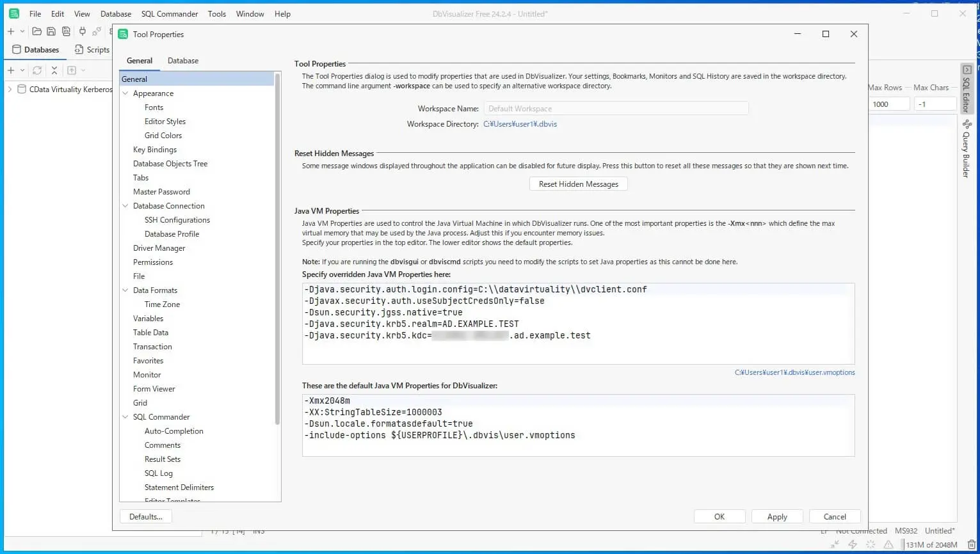The image size is (980, 554).
Task: Select Fonts in the settings tree
Action: coord(154,107)
